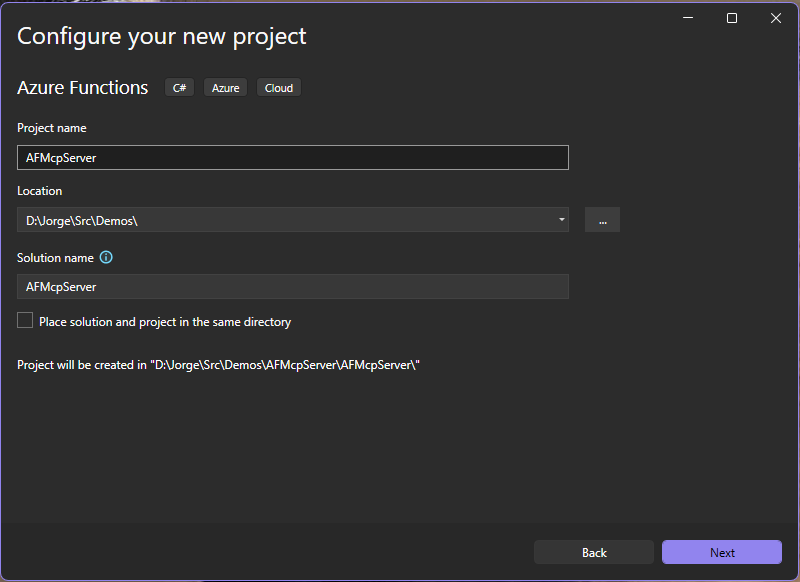
Task: Close the Configure project dialog
Action: [776, 17]
